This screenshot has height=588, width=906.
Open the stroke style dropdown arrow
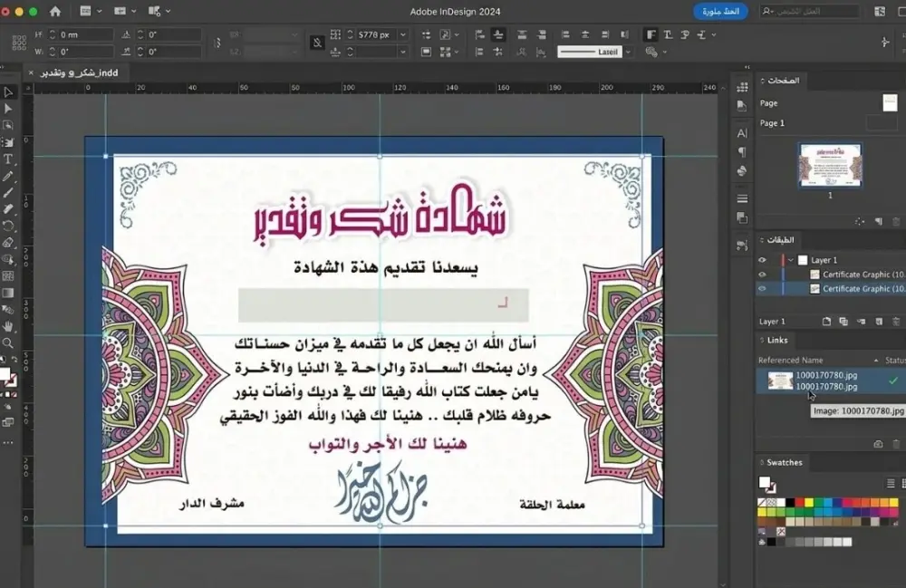coord(628,52)
